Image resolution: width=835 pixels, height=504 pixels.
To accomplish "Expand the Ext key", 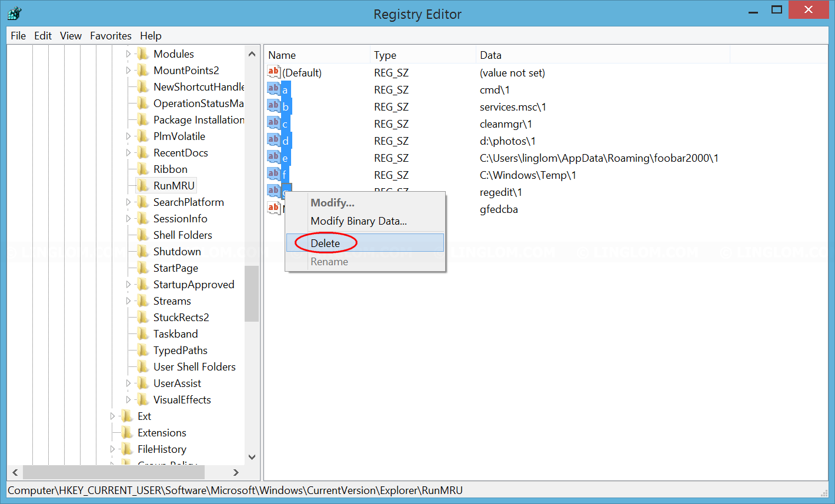I will (x=113, y=416).
